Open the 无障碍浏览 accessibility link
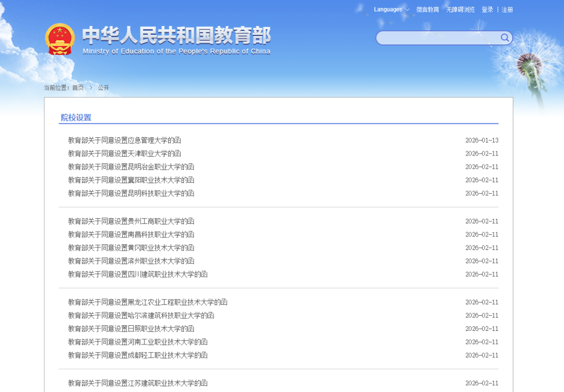The height and width of the screenshot is (392, 564). 461,10
